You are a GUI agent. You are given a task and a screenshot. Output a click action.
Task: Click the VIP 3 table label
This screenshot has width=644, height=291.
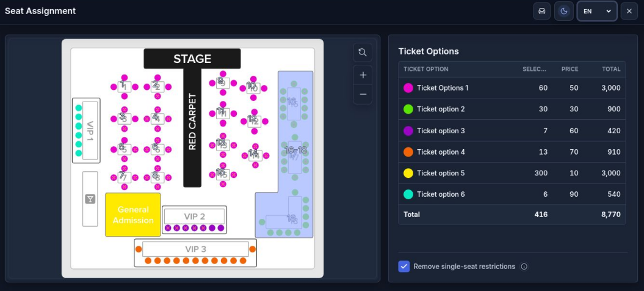pyautogui.click(x=195, y=249)
